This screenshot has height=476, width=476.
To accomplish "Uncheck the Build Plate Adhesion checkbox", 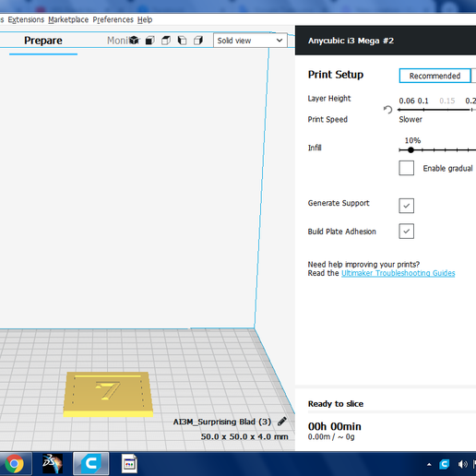I will coord(406,232).
